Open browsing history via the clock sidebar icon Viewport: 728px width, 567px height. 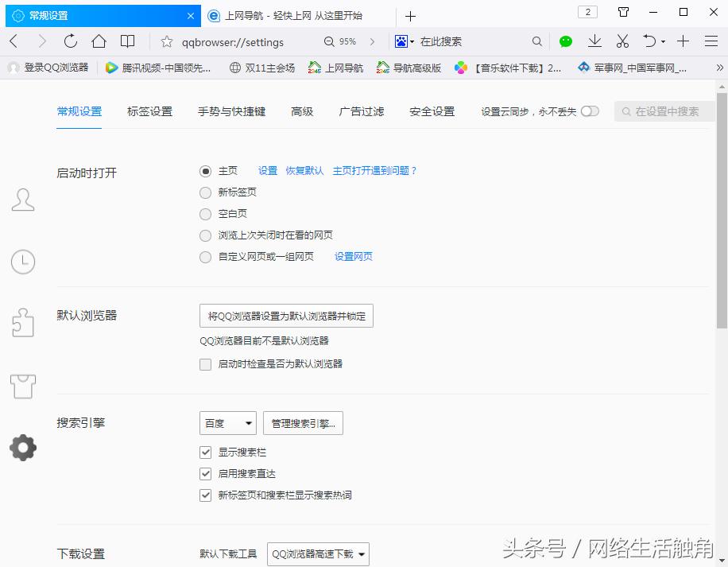(x=23, y=261)
